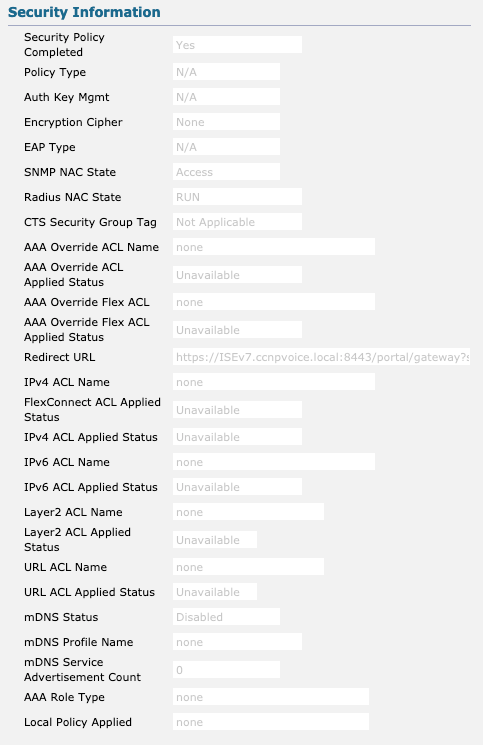This screenshot has width=483, height=745.
Task: Click the IPv6 ACL Name field
Action: click(274, 462)
